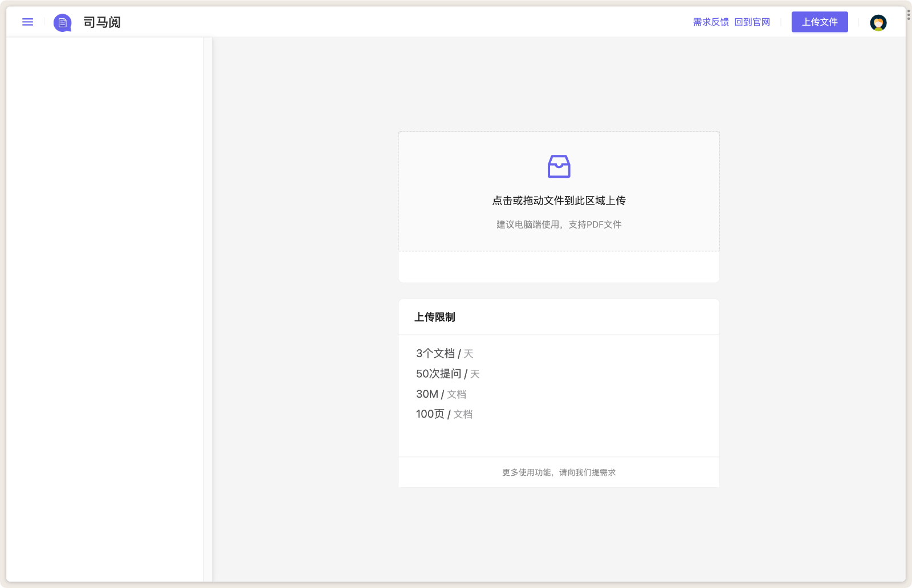Select the purple chat-document icon beside the app name
The height and width of the screenshot is (588, 912).
(x=62, y=23)
